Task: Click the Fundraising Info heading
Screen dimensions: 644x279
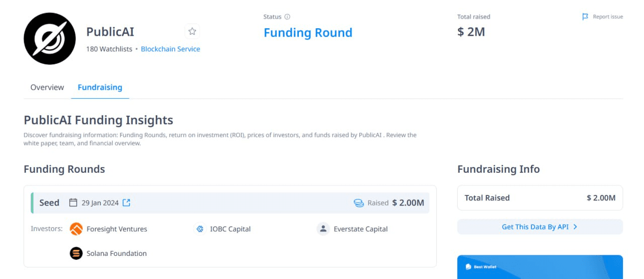Action: click(x=499, y=169)
